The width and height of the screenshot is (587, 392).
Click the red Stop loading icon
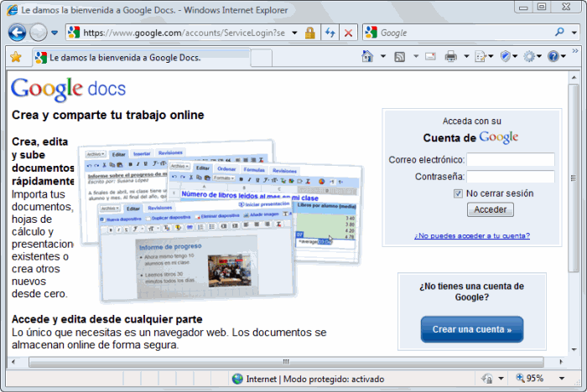pos(348,33)
